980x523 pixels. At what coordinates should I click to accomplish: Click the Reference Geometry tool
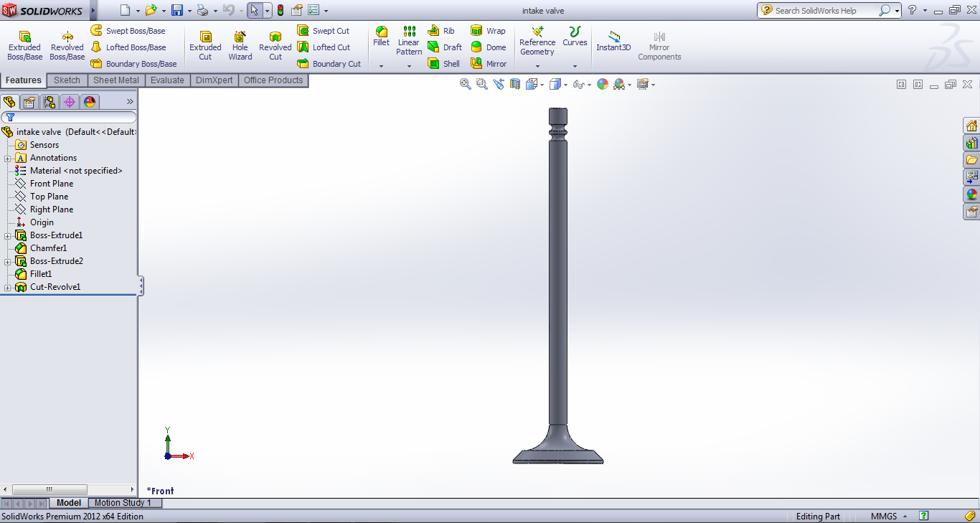pyautogui.click(x=537, y=41)
